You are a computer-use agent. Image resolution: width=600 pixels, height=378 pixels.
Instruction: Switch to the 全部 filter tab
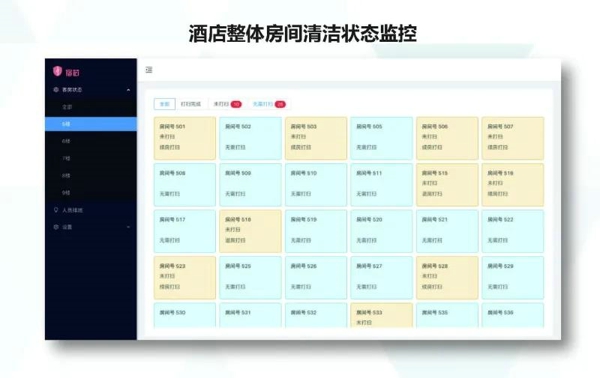165,104
